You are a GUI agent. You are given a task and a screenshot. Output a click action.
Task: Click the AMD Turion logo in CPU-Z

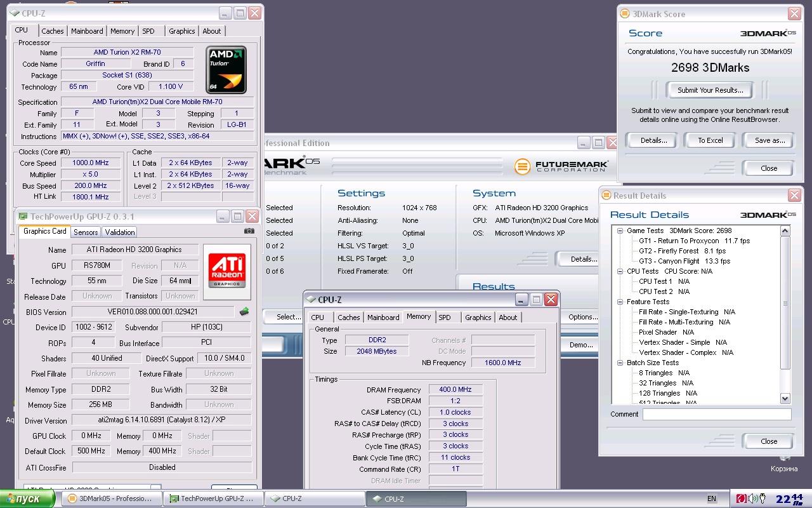coord(226,70)
